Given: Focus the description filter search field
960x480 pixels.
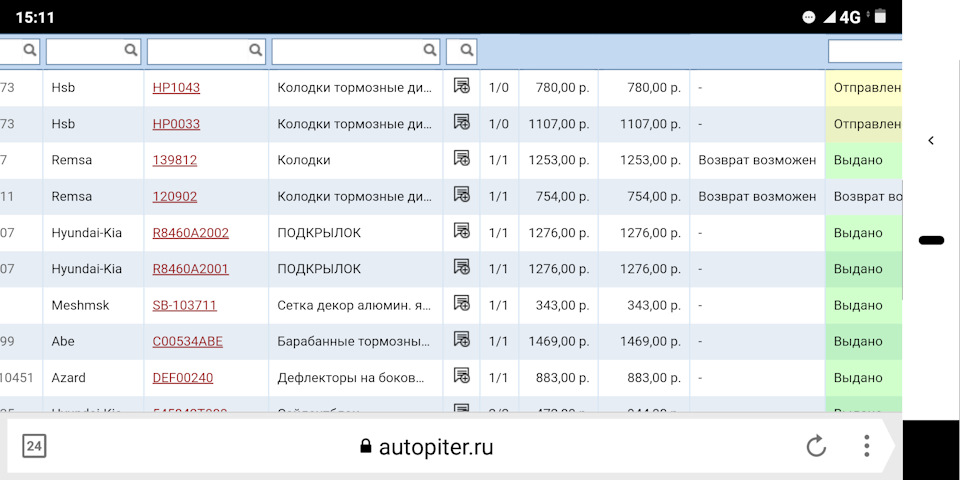Looking at the screenshot, I should click(347, 50).
